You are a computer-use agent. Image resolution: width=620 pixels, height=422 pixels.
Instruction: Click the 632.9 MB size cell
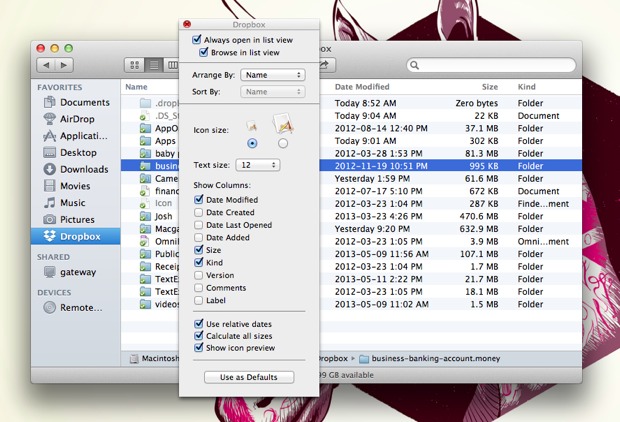pyautogui.click(x=479, y=229)
